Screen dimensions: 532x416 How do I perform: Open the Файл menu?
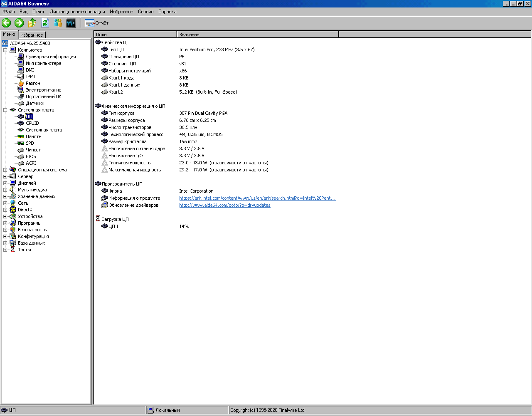pos(9,12)
